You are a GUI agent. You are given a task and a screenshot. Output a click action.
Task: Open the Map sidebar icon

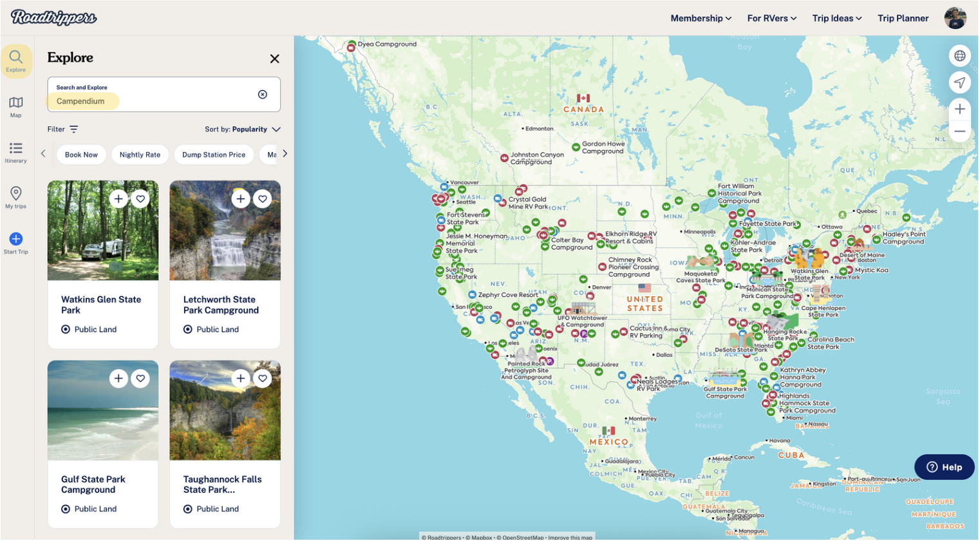click(16, 107)
